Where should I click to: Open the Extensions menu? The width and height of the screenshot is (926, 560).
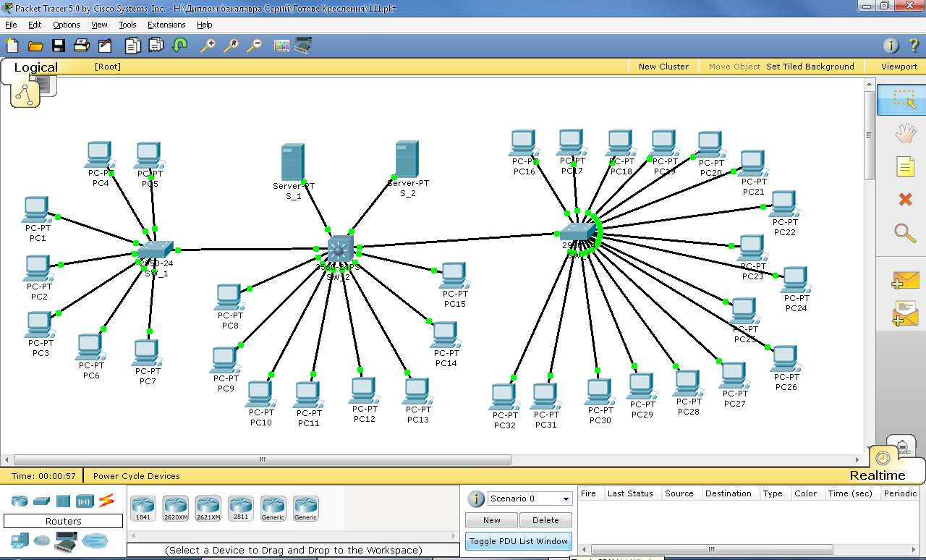point(166,25)
